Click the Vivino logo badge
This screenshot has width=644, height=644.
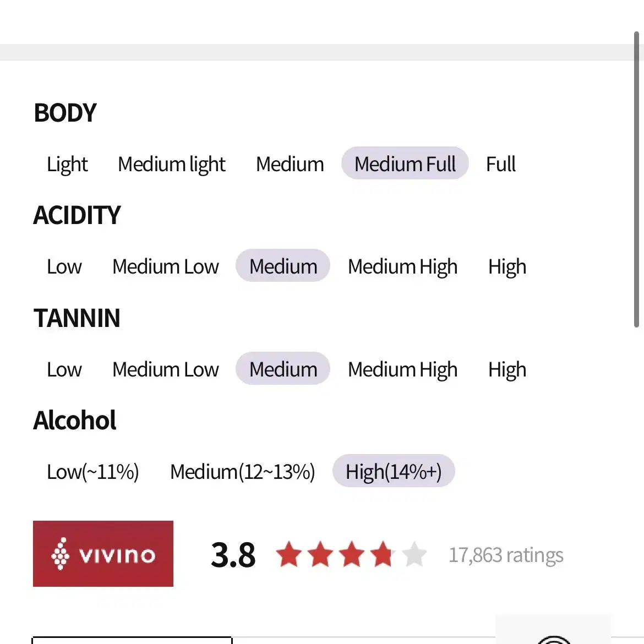point(103,553)
